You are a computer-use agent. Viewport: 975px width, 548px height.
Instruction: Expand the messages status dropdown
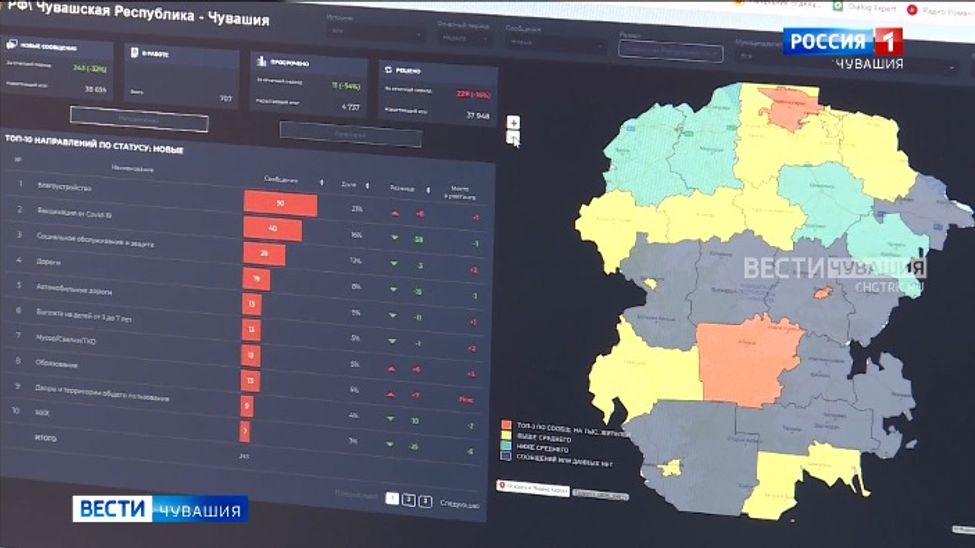click(555, 43)
